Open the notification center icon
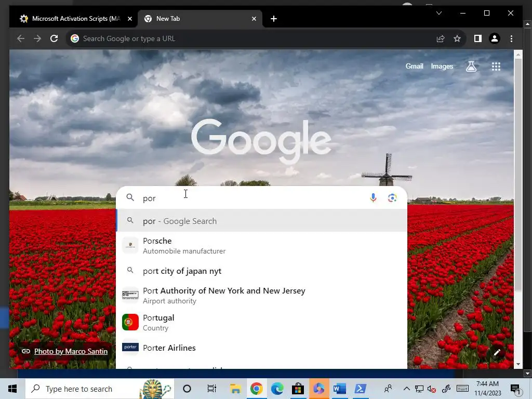 point(516,390)
